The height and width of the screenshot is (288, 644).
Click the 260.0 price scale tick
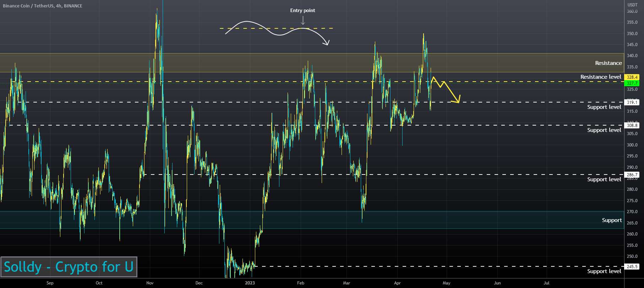[x=632, y=234]
